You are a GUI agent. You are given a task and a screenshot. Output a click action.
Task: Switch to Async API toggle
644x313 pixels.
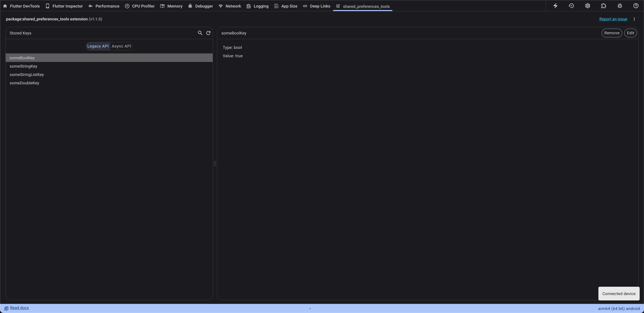tap(121, 46)
